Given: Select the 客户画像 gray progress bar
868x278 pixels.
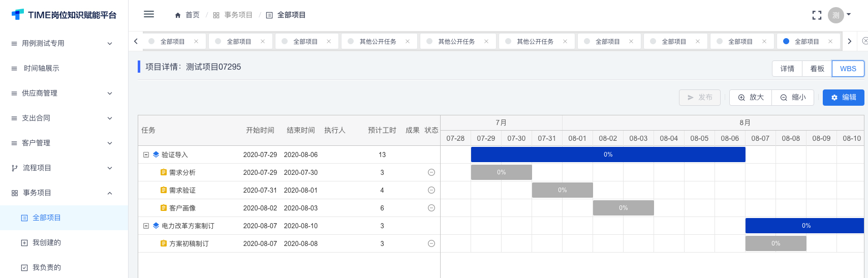Looking at the screenshot, I should point(624,208).
